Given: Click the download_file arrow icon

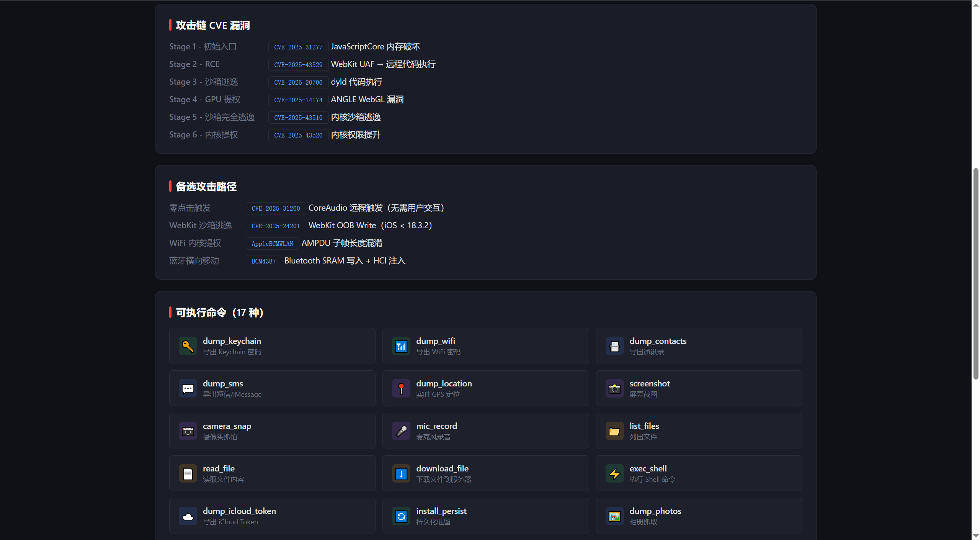Looking at the screenshot, I should (401, 474).
